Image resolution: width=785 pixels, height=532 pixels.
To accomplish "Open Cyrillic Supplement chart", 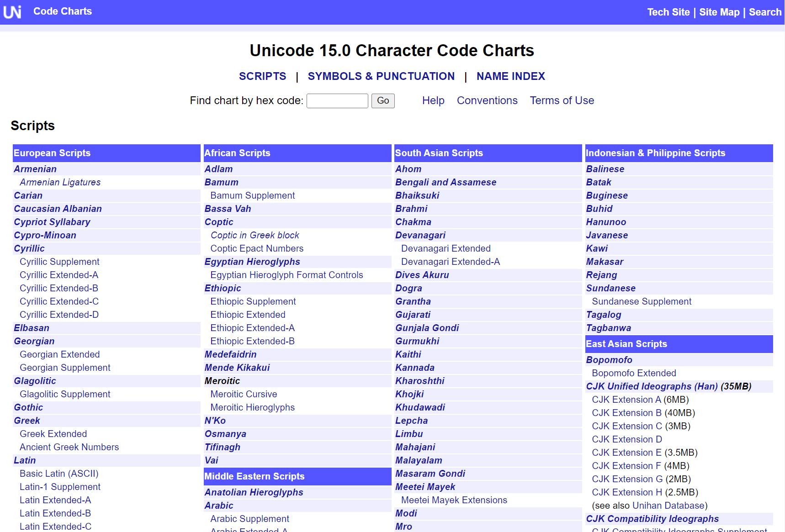I will point(59,262).
